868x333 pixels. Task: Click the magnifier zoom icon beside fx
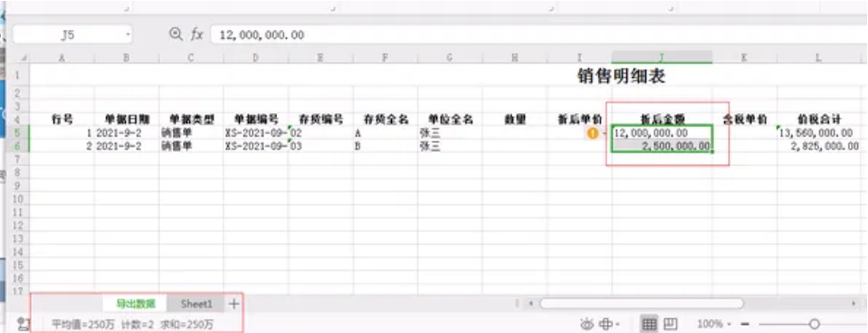pos(176,34)
